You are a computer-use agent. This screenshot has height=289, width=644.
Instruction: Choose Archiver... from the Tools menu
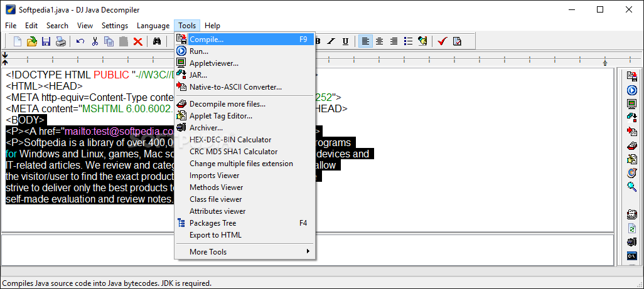(245, 128)
